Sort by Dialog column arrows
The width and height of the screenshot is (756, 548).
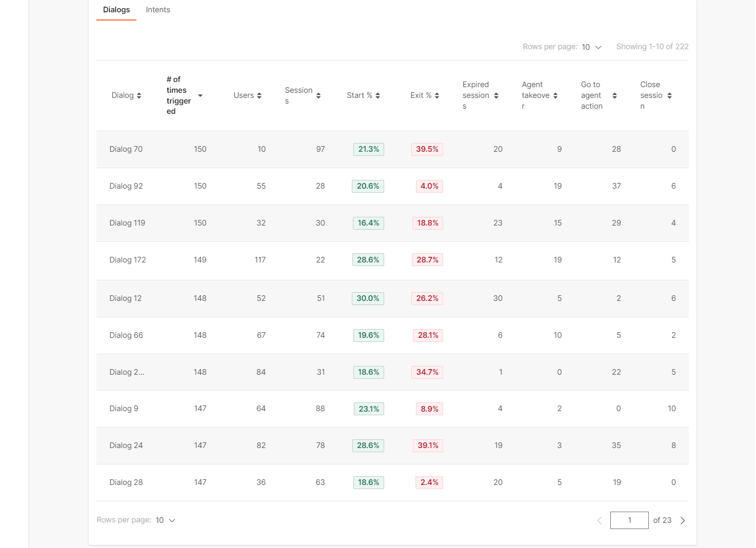tap(139, 96)
